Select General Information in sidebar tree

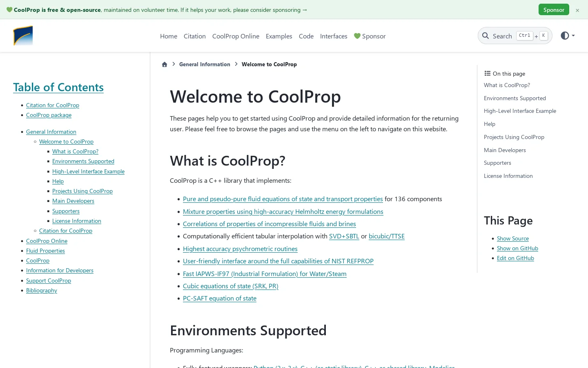click(x=51, y=132)
